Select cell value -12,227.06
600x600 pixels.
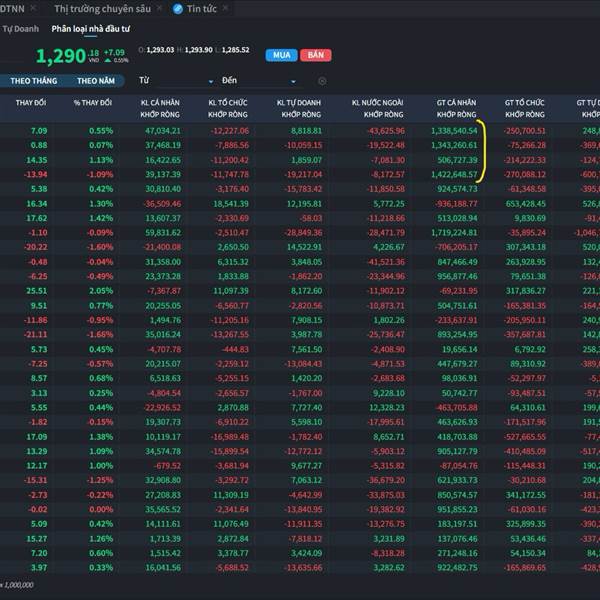[230, 131]
